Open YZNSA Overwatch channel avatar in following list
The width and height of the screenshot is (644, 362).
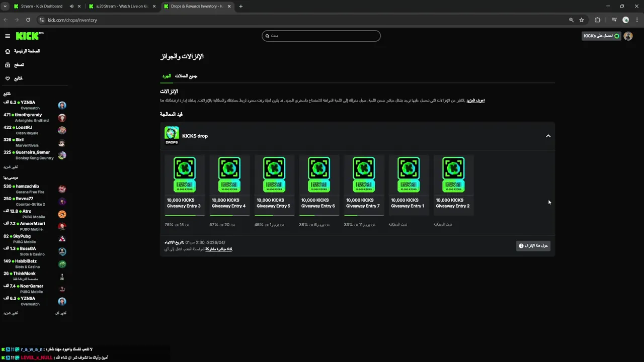(62, 105)
